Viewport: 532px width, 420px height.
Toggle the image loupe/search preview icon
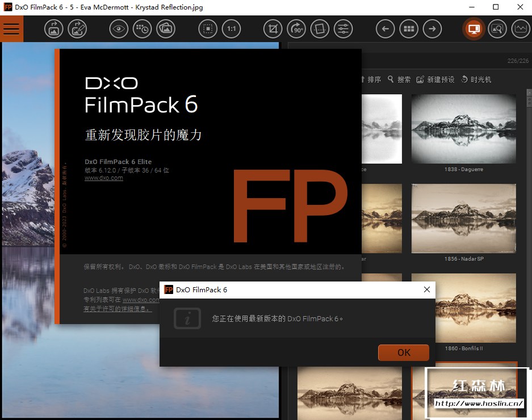497,29
